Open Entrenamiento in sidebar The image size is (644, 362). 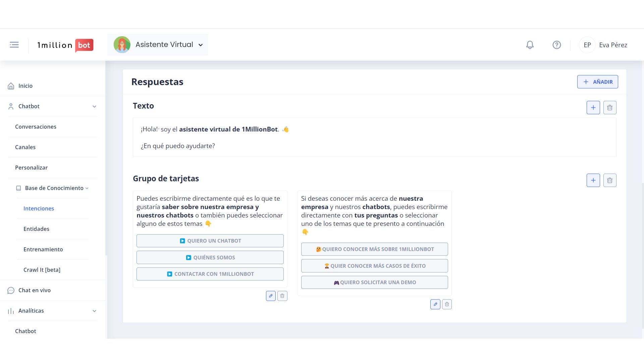(43, 249)
